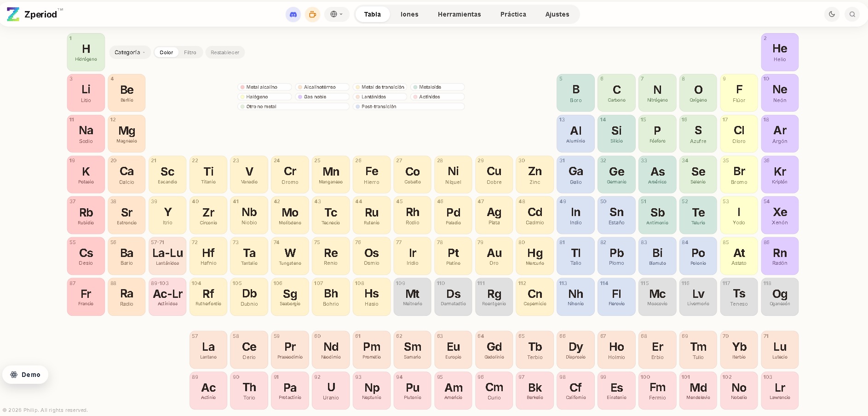
Task: Switch to the Tabla tab
Action: tap(373, 14)
